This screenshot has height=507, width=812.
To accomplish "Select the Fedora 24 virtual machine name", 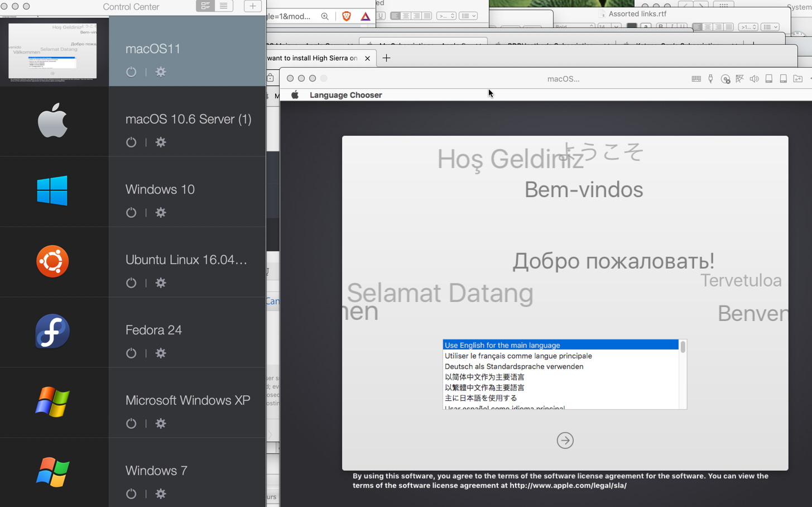I will [x=153, y=330].
